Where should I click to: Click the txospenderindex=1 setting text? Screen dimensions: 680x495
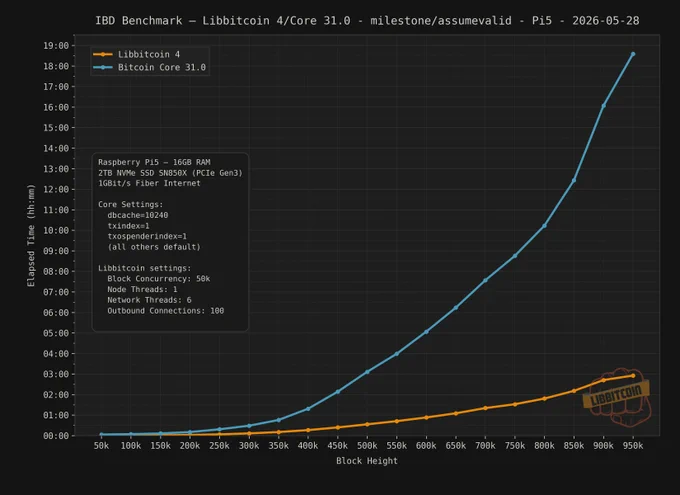pyautogui.click(x=147, y=236)
